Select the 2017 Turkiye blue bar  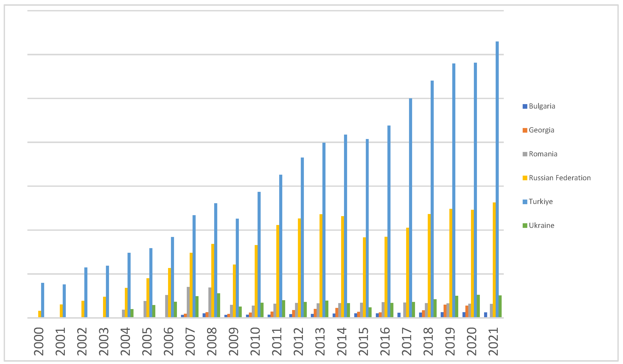[x=410, y=208]
